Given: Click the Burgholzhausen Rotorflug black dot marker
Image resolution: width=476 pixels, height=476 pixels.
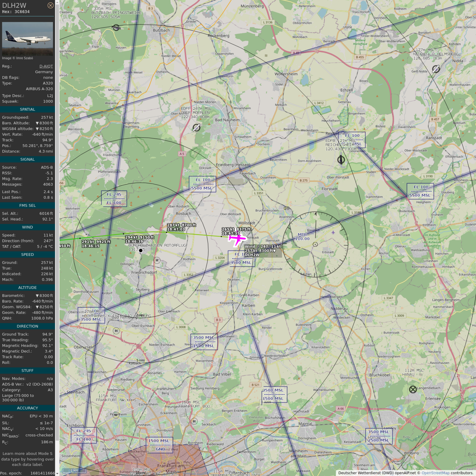Looking at the screenshot, I should pos(141,251).
